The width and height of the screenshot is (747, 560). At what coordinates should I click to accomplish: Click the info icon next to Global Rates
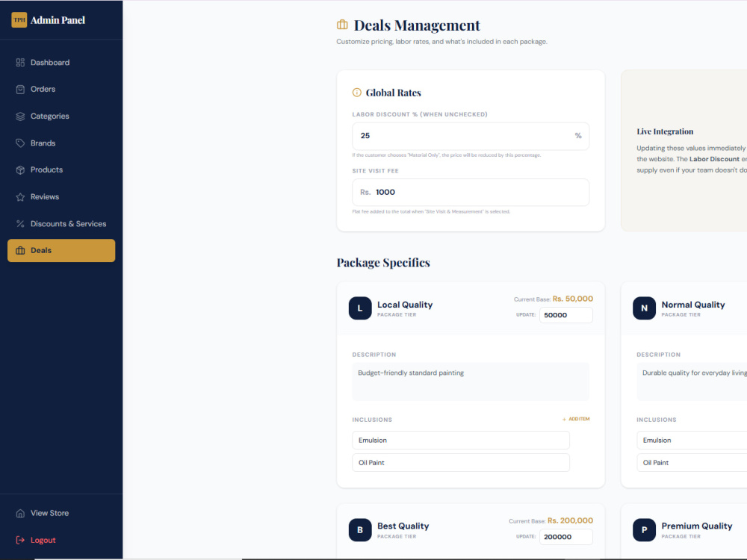tap(356, 93)
